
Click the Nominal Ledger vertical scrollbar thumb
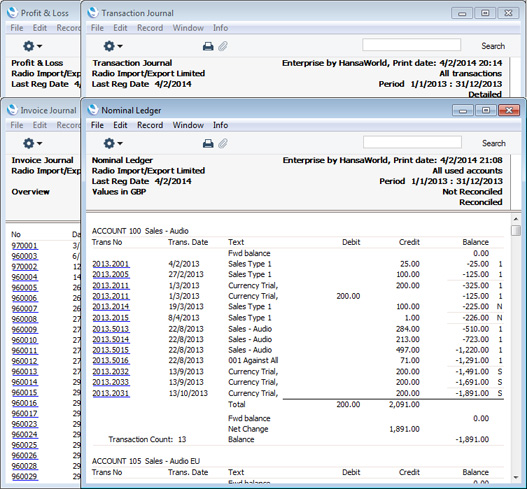(516, 231)
